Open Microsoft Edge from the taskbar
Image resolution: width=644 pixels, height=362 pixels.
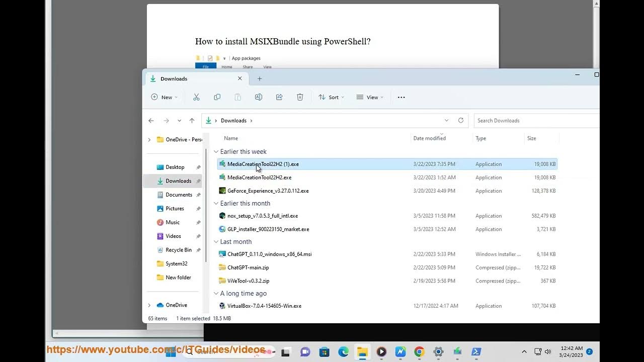pyautogui.click(x=343, y=352)
